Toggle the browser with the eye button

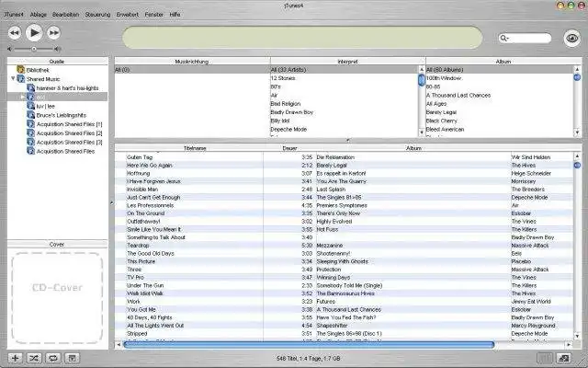point(572,38)
